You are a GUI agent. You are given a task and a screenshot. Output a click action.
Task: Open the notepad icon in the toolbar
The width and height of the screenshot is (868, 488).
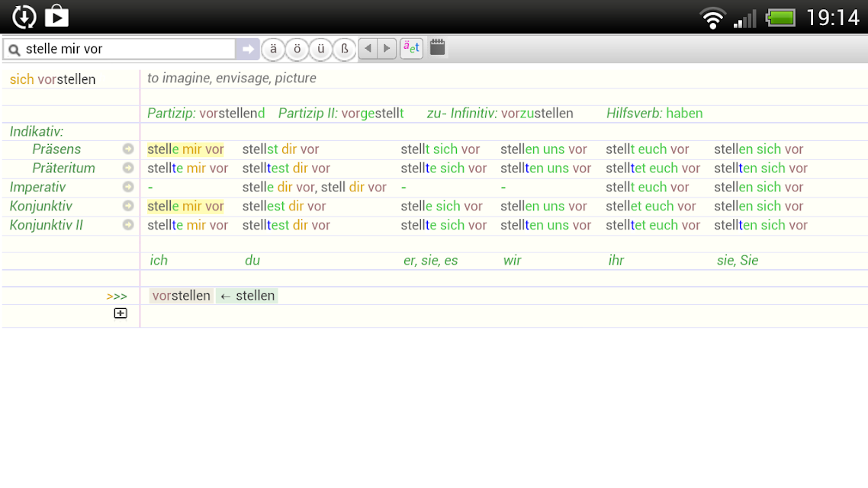coord(437,47)
